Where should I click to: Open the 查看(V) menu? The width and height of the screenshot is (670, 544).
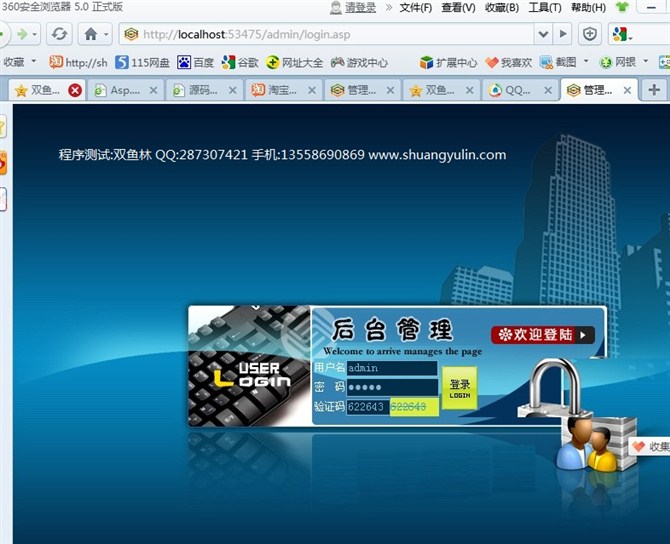coord(458,7)
